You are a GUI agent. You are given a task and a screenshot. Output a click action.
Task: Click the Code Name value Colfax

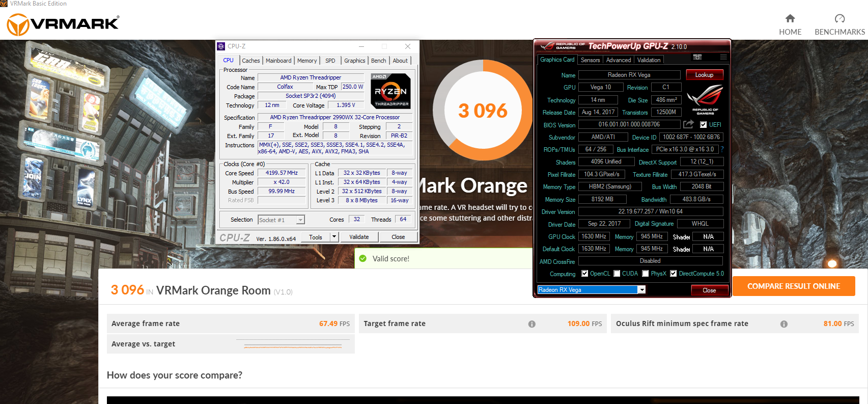[x=285, y=87]
